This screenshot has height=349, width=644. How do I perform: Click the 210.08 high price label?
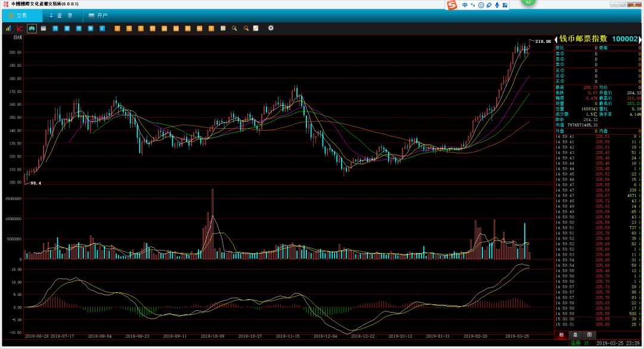pyautogui.click(x=543, y=42)
